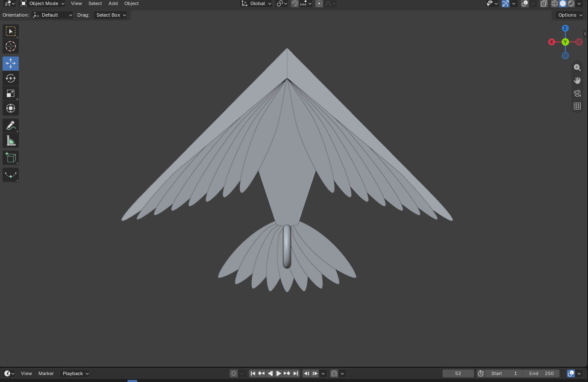Image resolution: width=588 pixels, height=382 pixels.
Task: Step forward one frame in timeline
Action: pyautogui.click(x=315, y=373)
